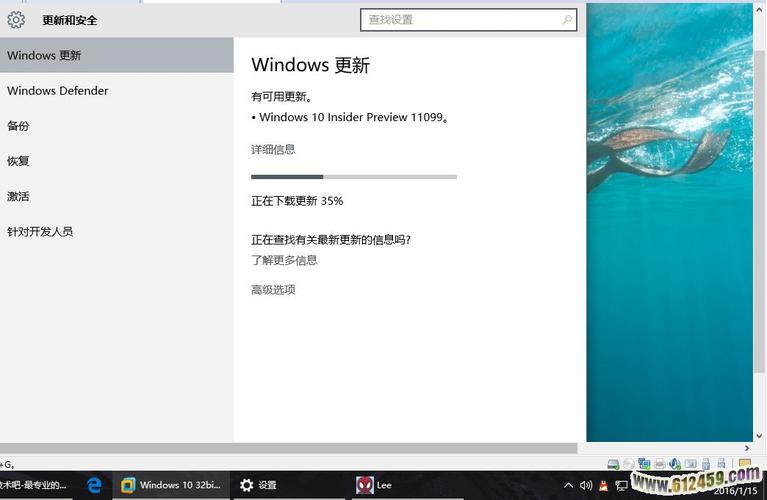The image size is (767, 500).
Task: Open Microsoft Edge from the taskbar
Action: 94,485
